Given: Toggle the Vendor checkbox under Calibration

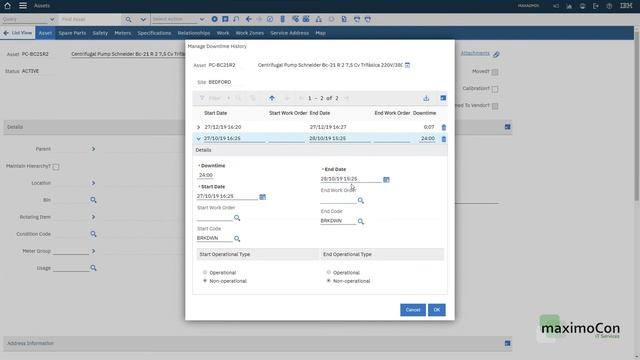Looking at the screenshot, I should coord(495,106).
